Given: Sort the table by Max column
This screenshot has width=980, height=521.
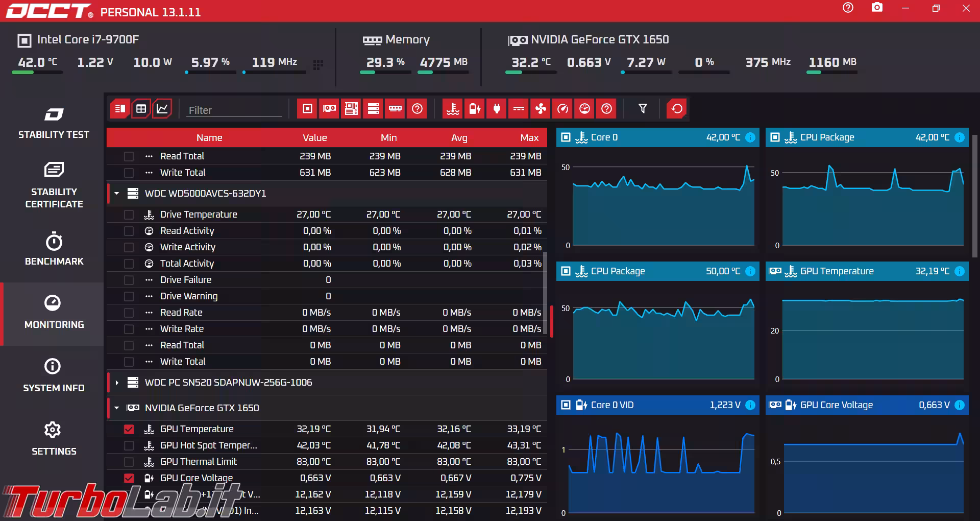Looking at the screenshot, I should pyautogui.click(x=529, y=138).
